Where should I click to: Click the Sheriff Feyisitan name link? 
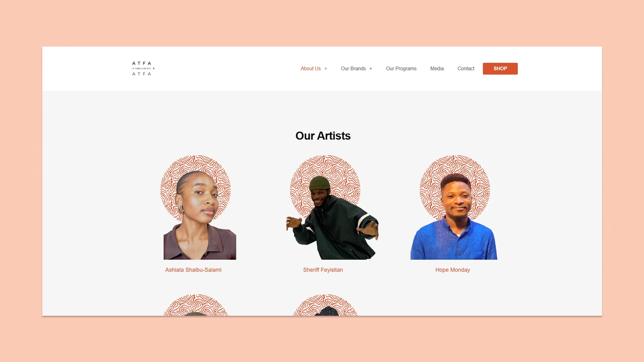[323, 270]
